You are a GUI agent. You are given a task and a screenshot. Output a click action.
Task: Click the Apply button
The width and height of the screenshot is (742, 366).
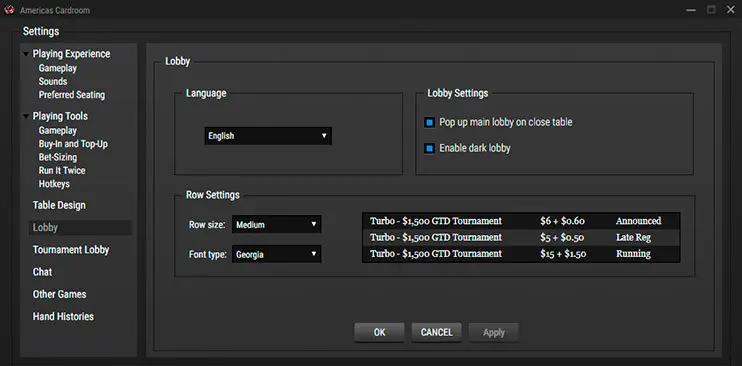point(494,332)
